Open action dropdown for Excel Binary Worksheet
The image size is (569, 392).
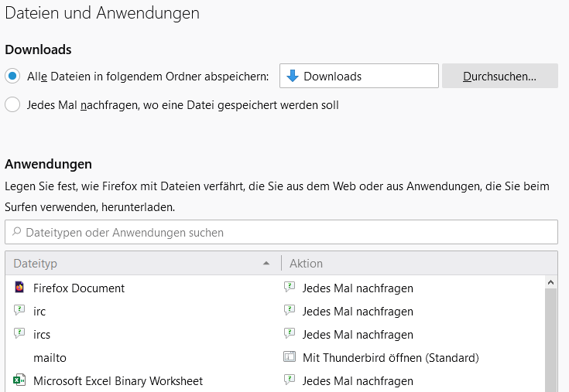click(x=413, y=380)
